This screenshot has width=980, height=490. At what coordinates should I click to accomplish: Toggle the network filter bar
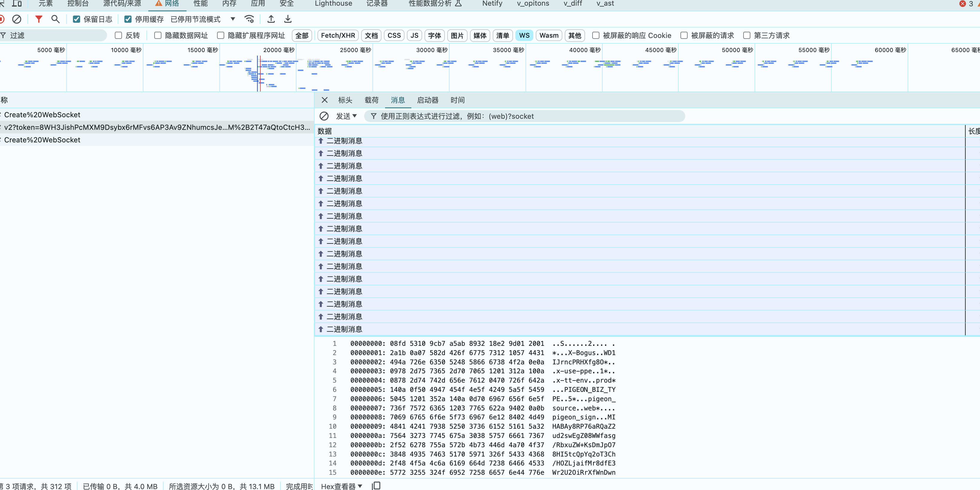[x=39, y=19]
